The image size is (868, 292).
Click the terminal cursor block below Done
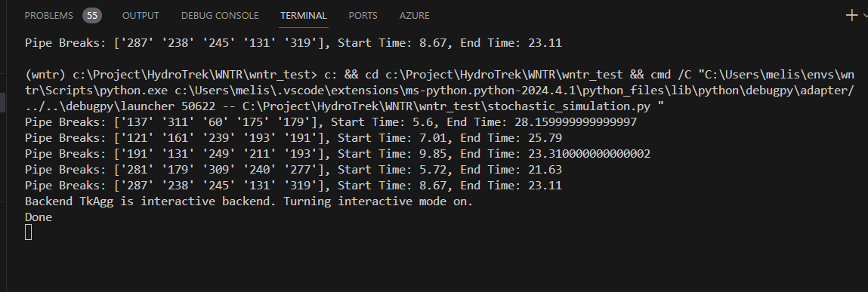point(28,232)
